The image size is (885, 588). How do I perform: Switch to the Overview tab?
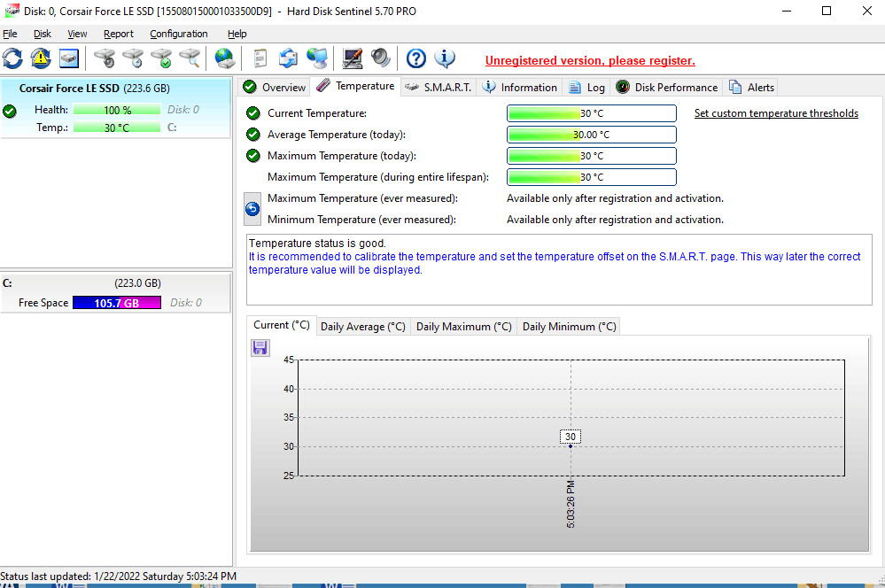click(x=274, y=88)
